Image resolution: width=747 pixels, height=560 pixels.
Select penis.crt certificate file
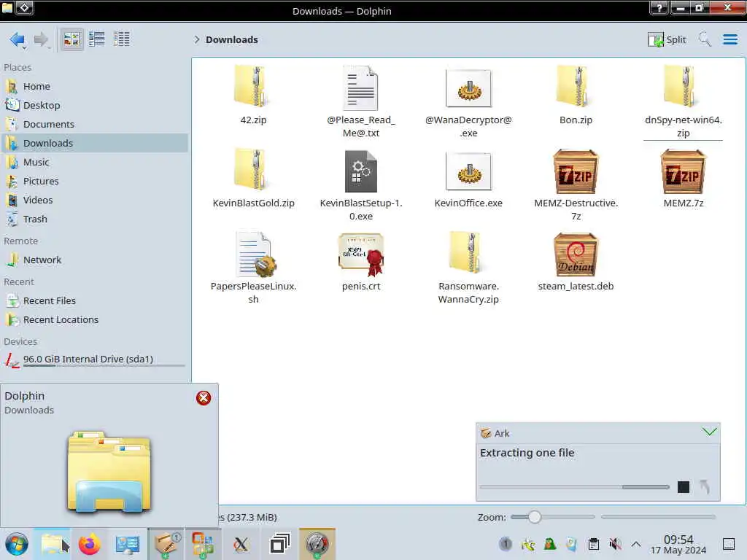click(360, 262)
